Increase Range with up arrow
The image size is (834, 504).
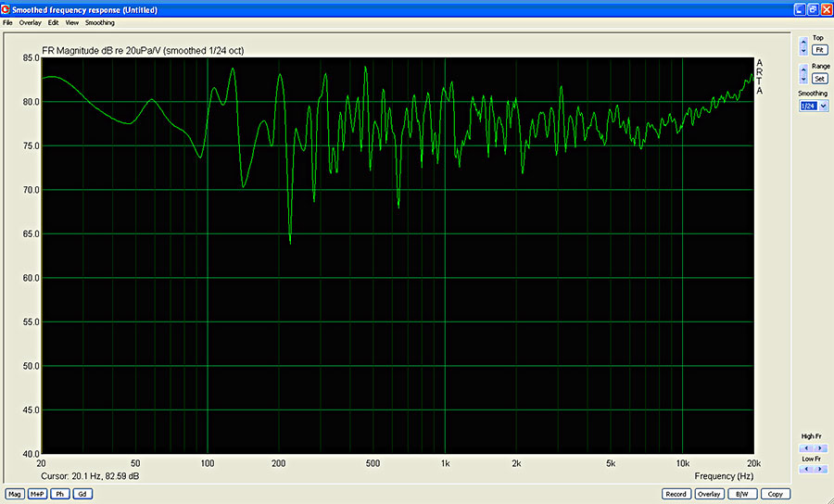tap(803, 69)
